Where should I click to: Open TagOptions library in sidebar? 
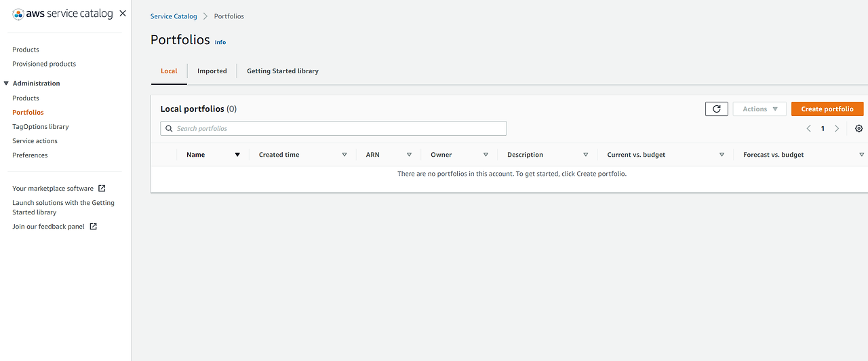pyautogui.click(x=41, y=127)
